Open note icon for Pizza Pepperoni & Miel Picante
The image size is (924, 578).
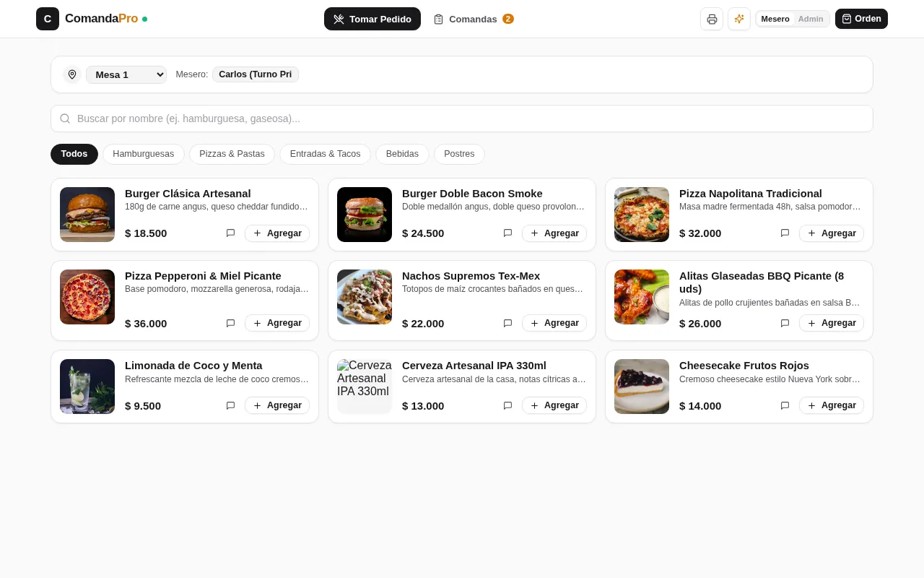(x=231, y=323)
